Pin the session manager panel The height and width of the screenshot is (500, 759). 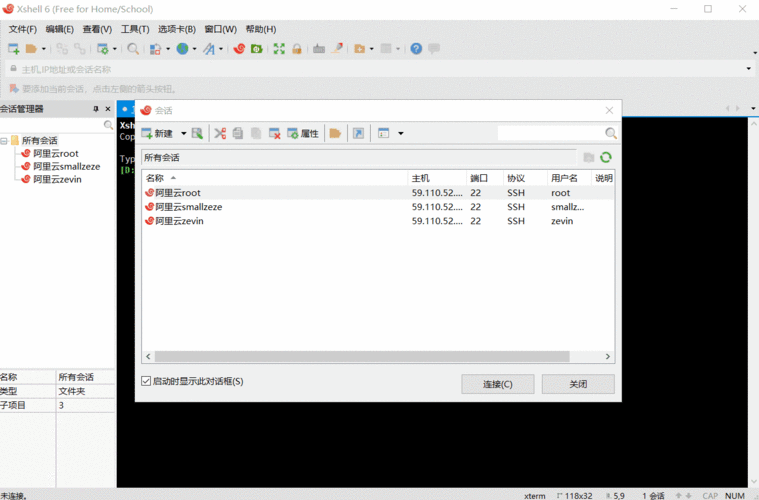[96, 109]
